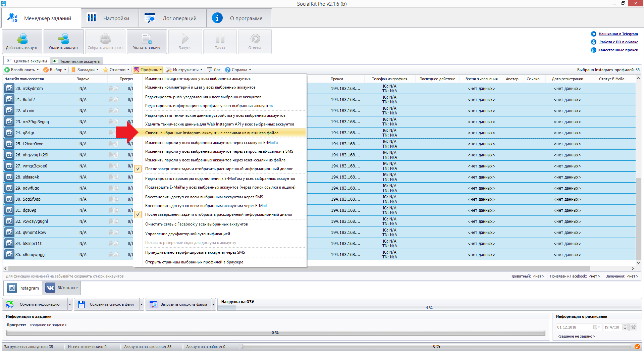The image size is (644, 352).
Task: Switch to the Instagram network tab
Action: [x=23, y=288]
